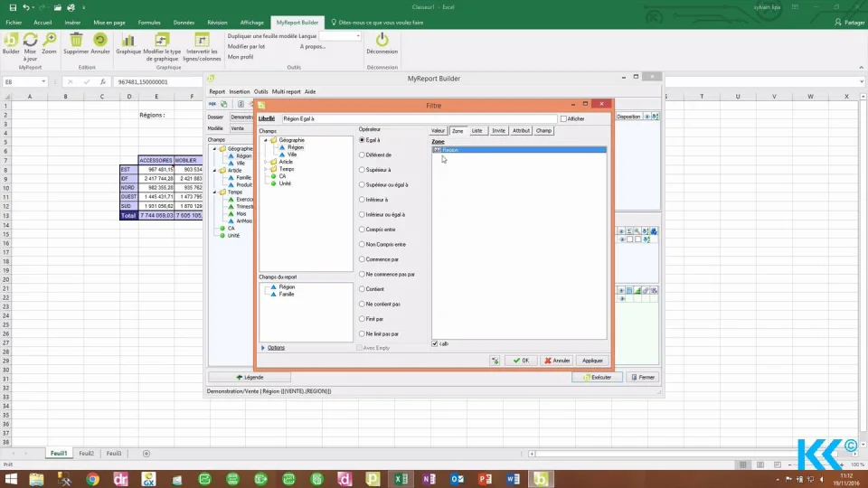
Task: Open the Formules ribbon tab
Action: [149, 23]
